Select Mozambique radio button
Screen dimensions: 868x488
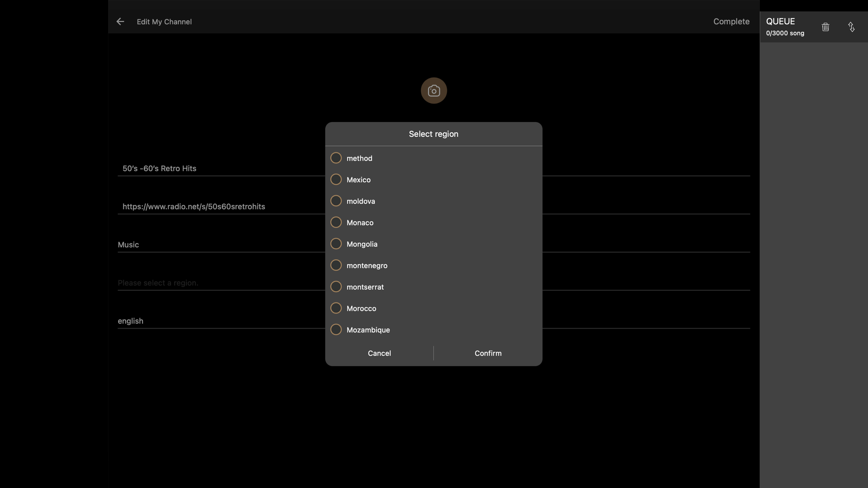pyautogui.click(x=336, y=330)
